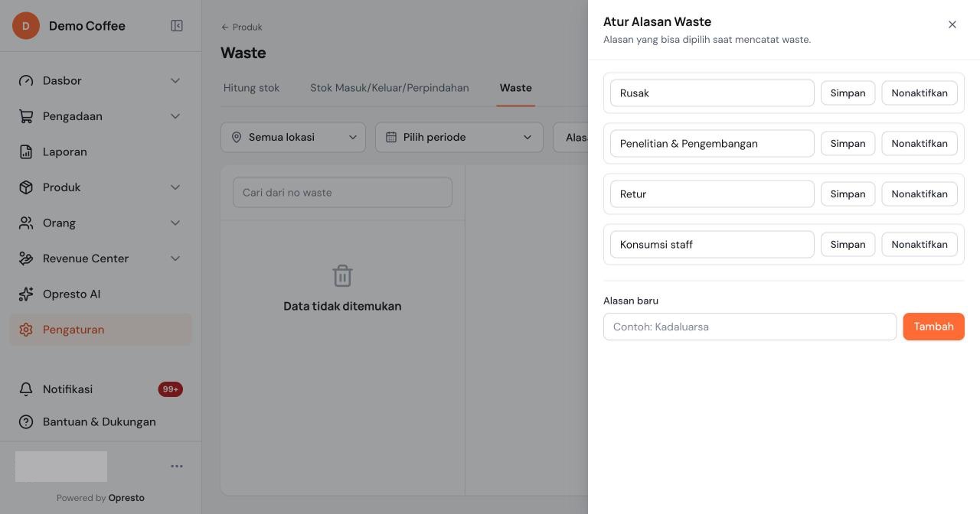Click the Produk box icon
The width and height of the screenshot is (980, 514).
pyautogui.click(x=26, y=187)
